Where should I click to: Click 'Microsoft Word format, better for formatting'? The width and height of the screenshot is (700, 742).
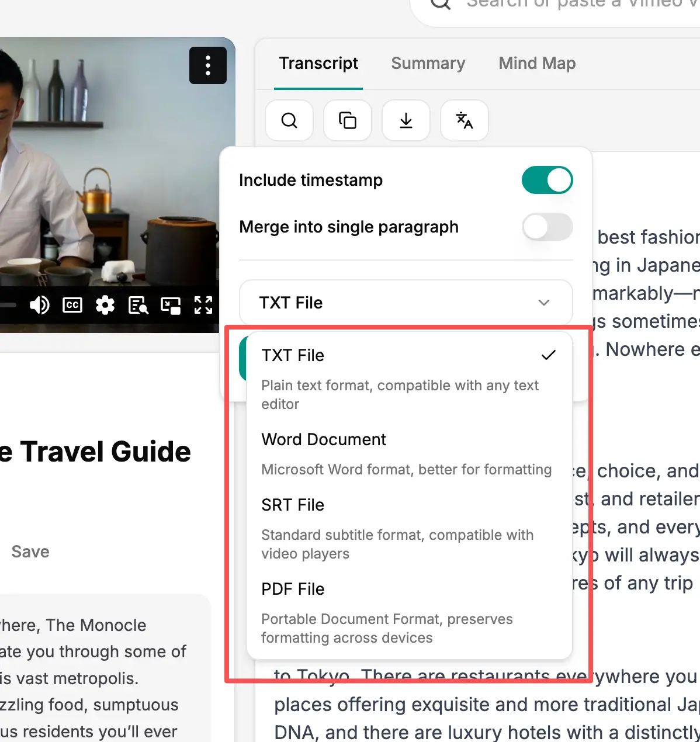click(407, 469)
